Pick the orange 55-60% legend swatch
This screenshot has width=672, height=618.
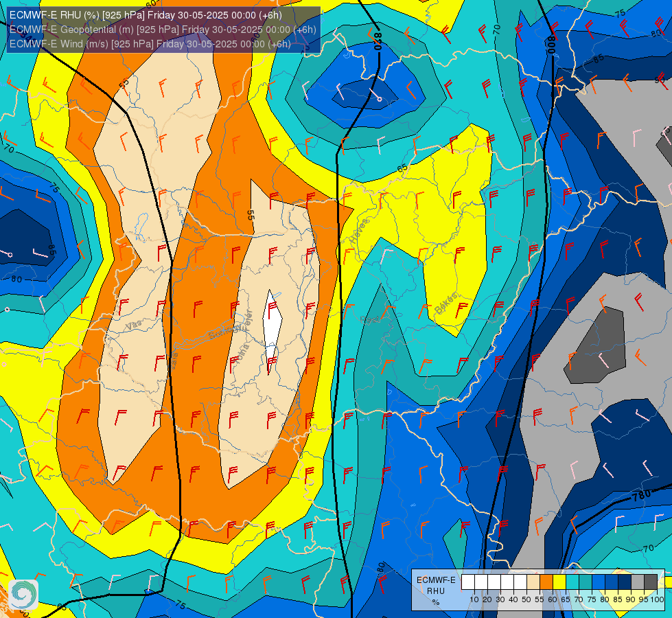(546, 582)
